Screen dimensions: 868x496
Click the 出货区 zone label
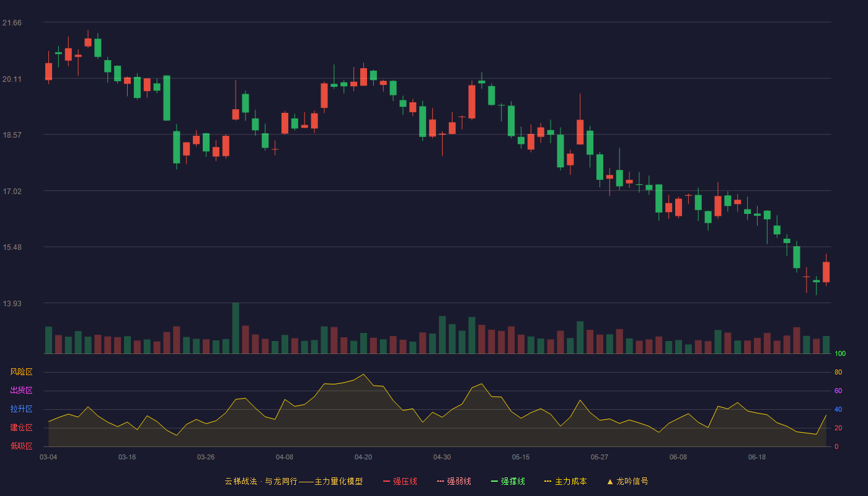click(x=21, y=391)
